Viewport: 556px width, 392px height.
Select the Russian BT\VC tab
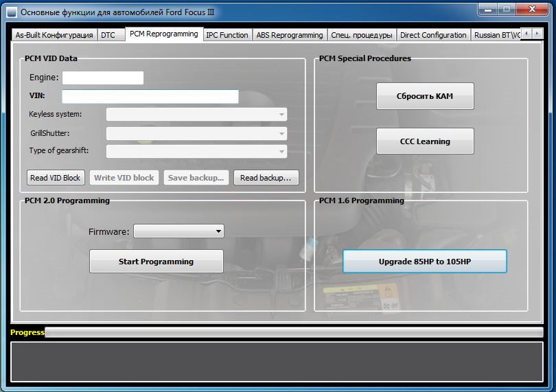(x=496, y=35)
